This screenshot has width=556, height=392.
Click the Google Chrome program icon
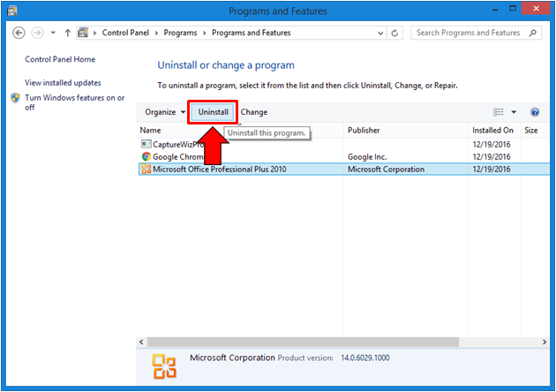[x=147, y=156]
